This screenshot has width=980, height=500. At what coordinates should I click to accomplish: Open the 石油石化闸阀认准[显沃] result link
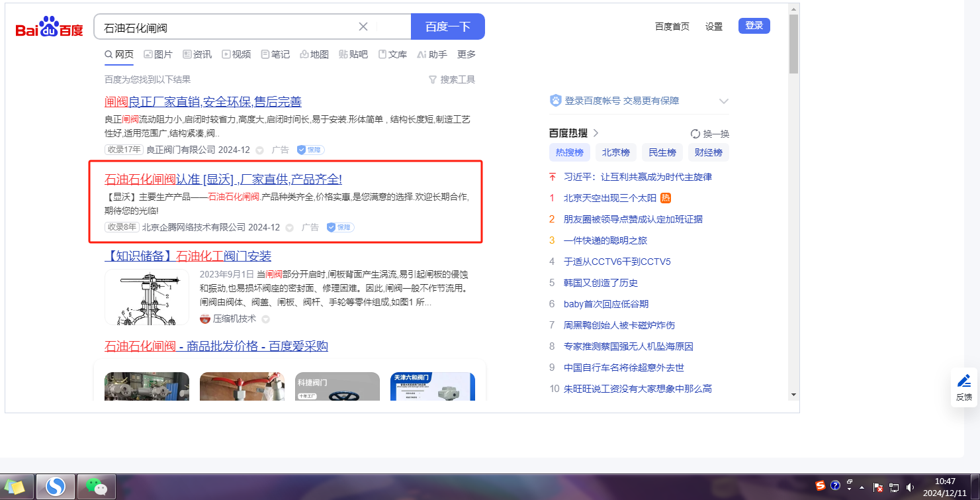tap(223, 179)
